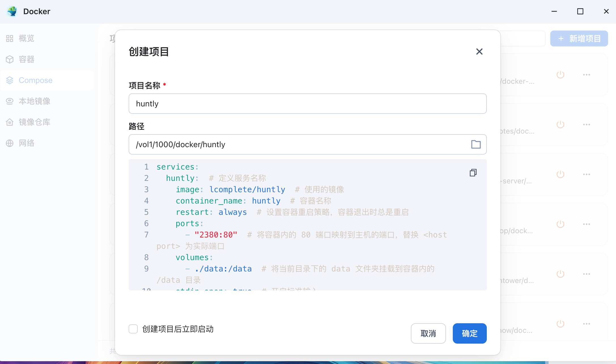Click code line 1 "services:"
Viewport: 616px width, 364px height.
[177, 167]
